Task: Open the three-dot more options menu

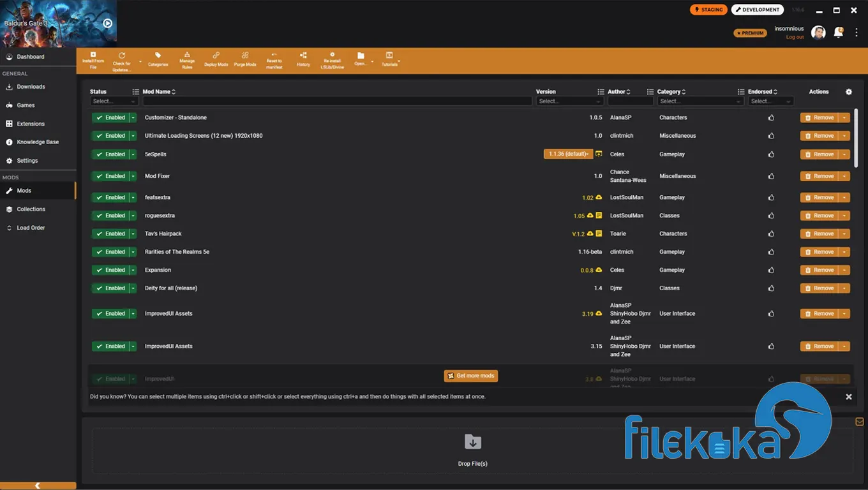Action: click(857, 33)
